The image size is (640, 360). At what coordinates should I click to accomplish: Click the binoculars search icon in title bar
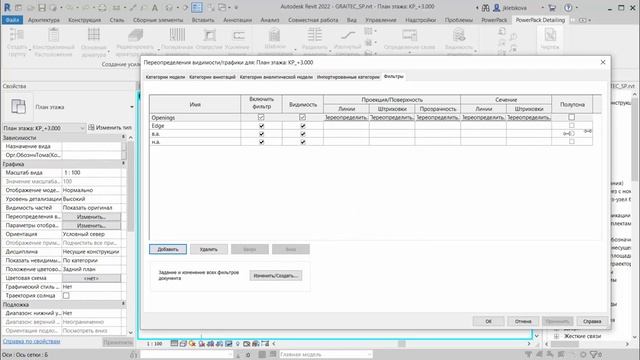coord(485,8)
